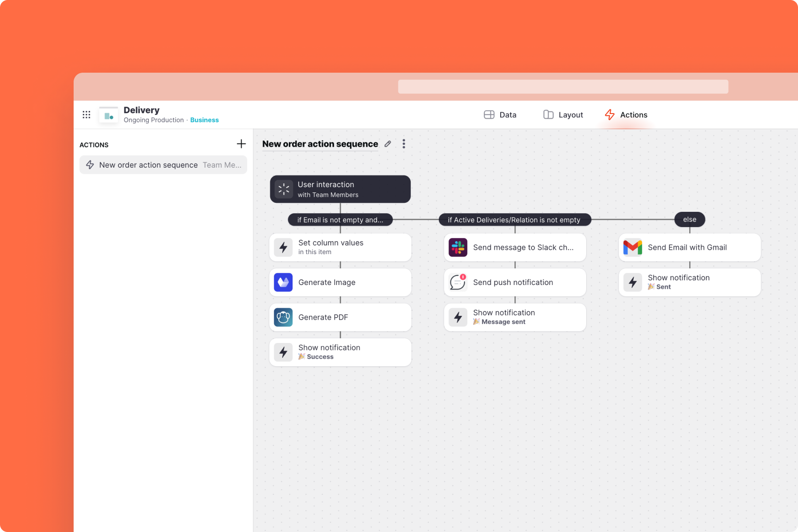The image size is (798, 532).
Task: Switch to the Data tab
Action: 500,114
